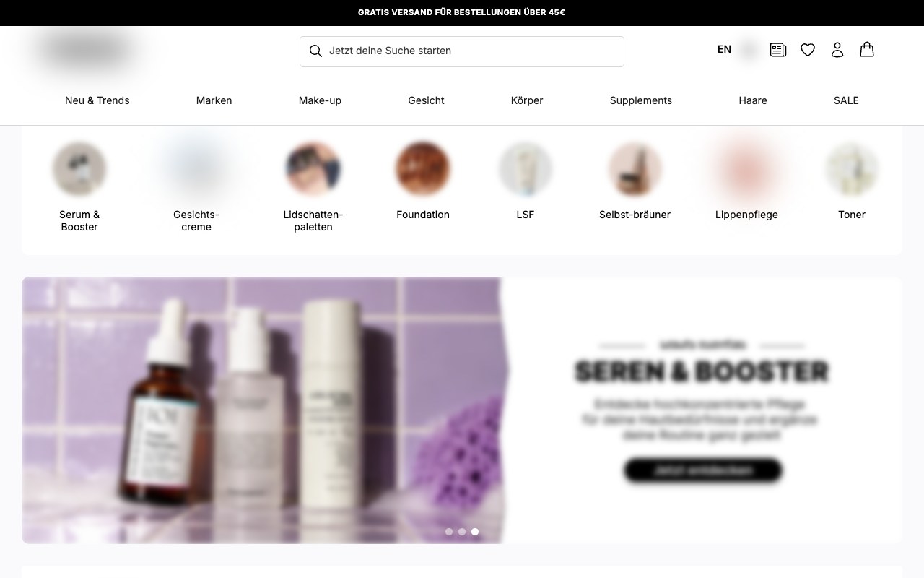This screenshot has height=578, width=924.
Task: Click the Selbst-bräuner text link
Action: pos(635,215)
